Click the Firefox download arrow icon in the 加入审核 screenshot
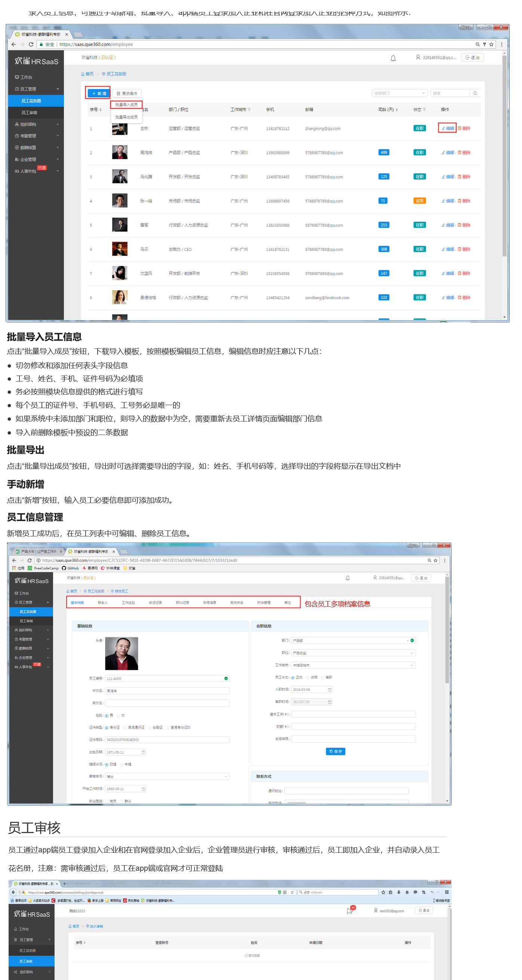 coord(399,892)
